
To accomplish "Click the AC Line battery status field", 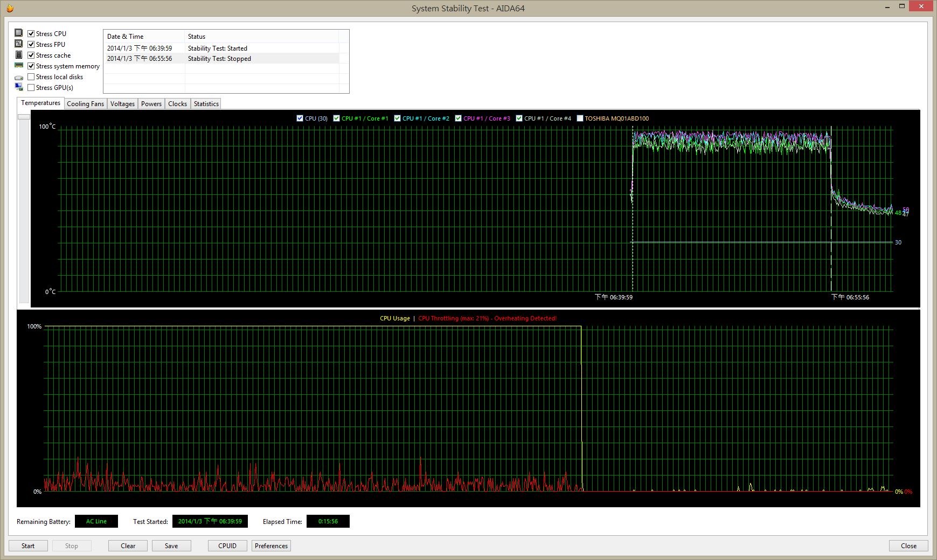I will [96, 521].
